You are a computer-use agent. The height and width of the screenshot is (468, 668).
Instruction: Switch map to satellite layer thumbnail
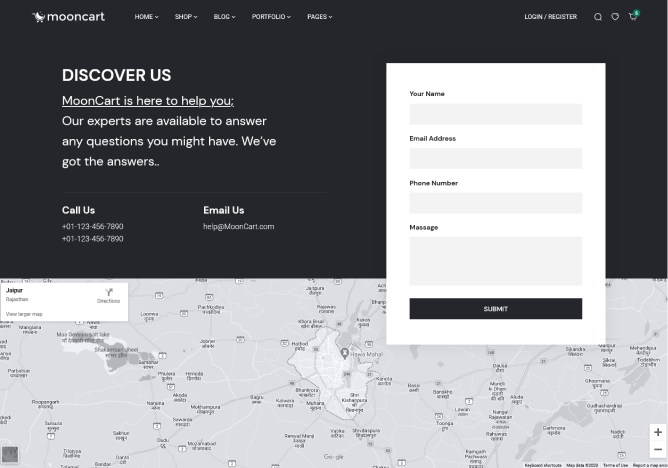coord(10,455)
